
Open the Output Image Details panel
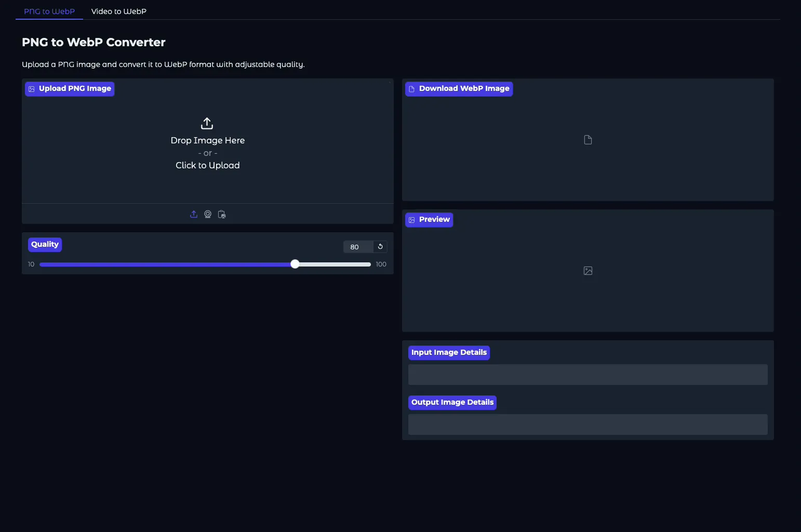(452, 402)
